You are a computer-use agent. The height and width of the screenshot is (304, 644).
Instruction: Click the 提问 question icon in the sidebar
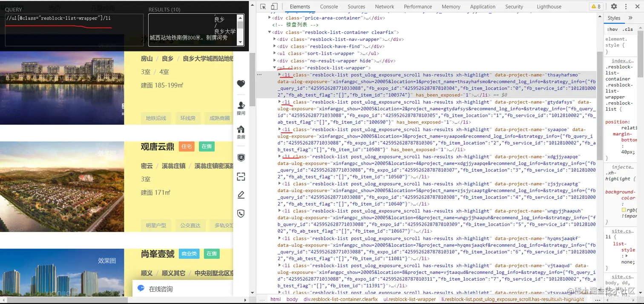coord(241,107)
